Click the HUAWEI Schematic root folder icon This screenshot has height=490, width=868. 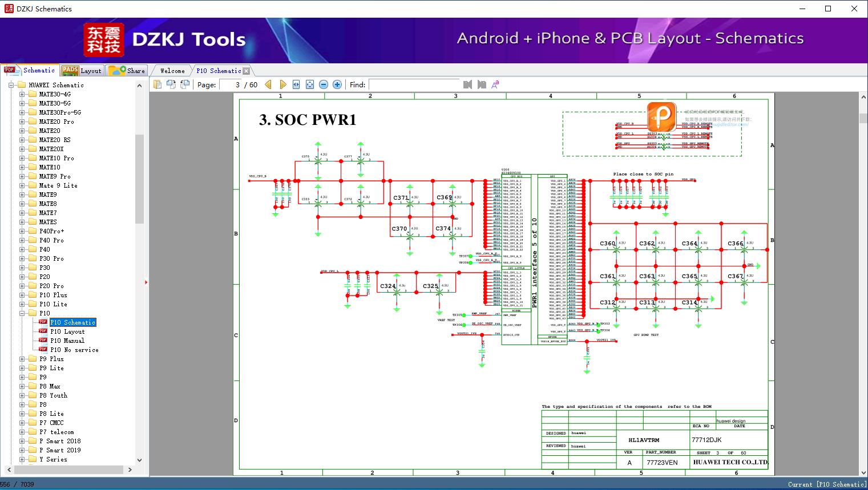(x=22, y=85)
